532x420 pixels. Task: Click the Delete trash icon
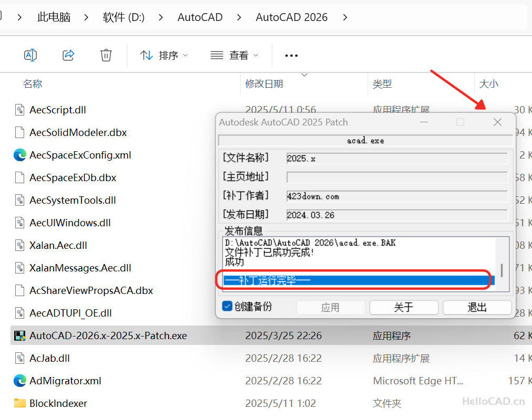coord(106,55)
